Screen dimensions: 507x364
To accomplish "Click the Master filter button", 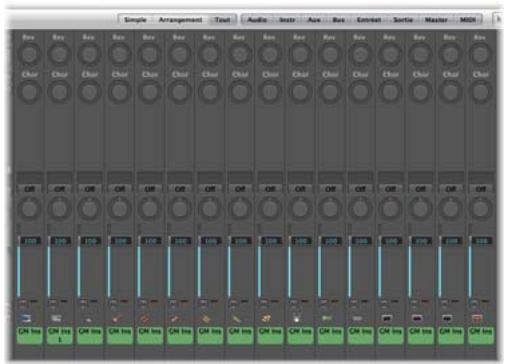I will (x=436, y=20).
